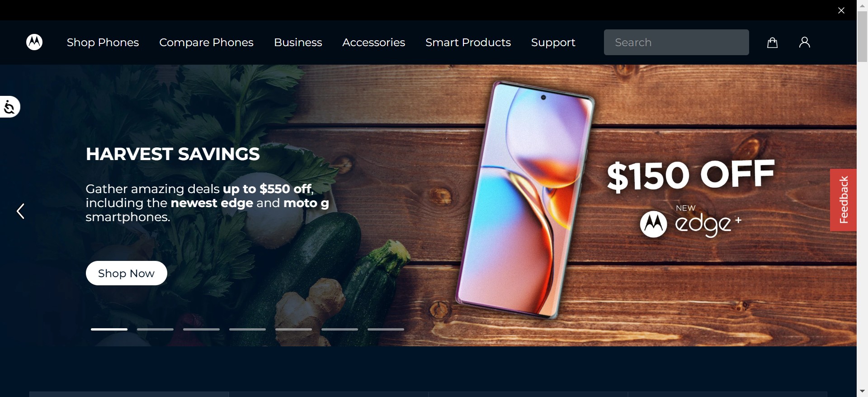Expand the Shop Phones menu
The image size is (868, 397).
103,43
